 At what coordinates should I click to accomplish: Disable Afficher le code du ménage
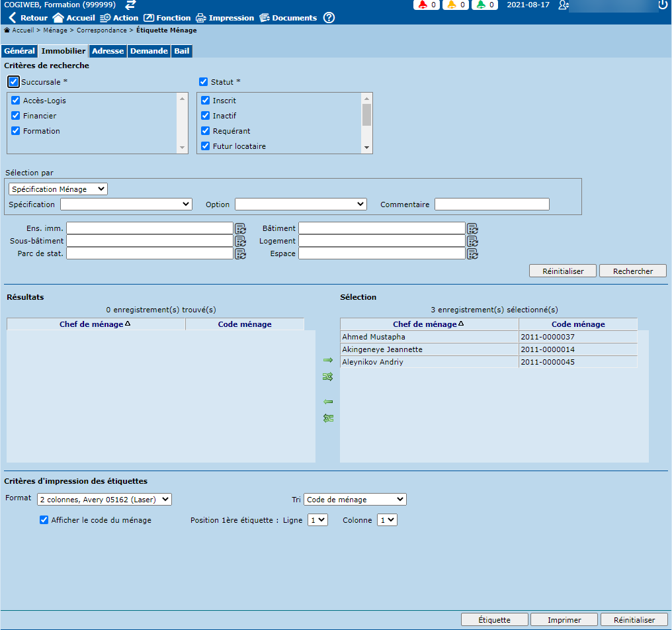44,520
